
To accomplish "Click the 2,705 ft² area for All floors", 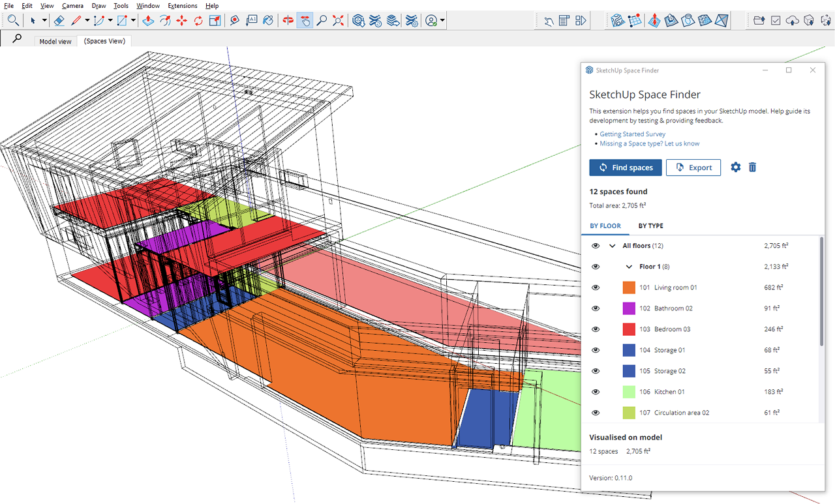I will tap(776, 246).
